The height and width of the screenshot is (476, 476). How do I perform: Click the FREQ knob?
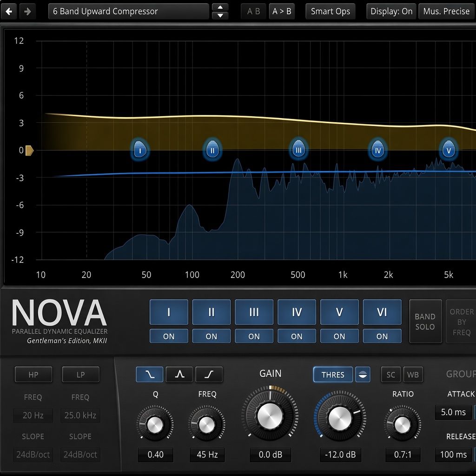pyautogui.click(x=207, y=424)
